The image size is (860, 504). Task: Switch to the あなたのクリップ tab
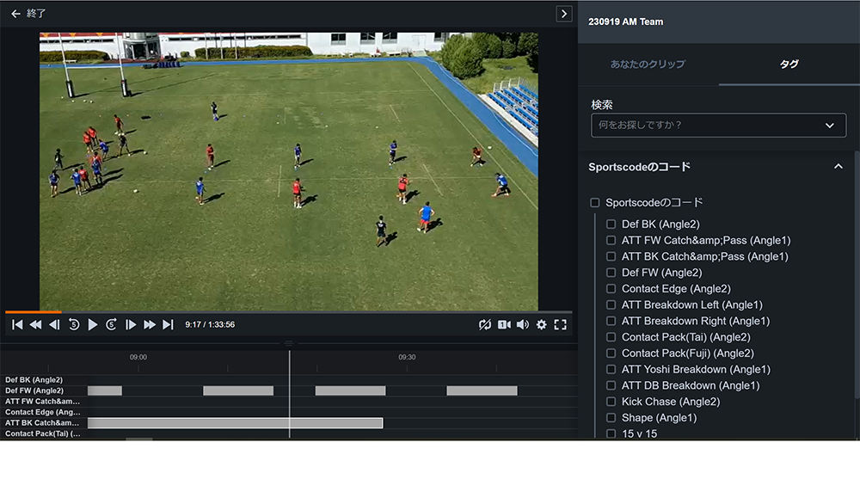click(648, 65)
